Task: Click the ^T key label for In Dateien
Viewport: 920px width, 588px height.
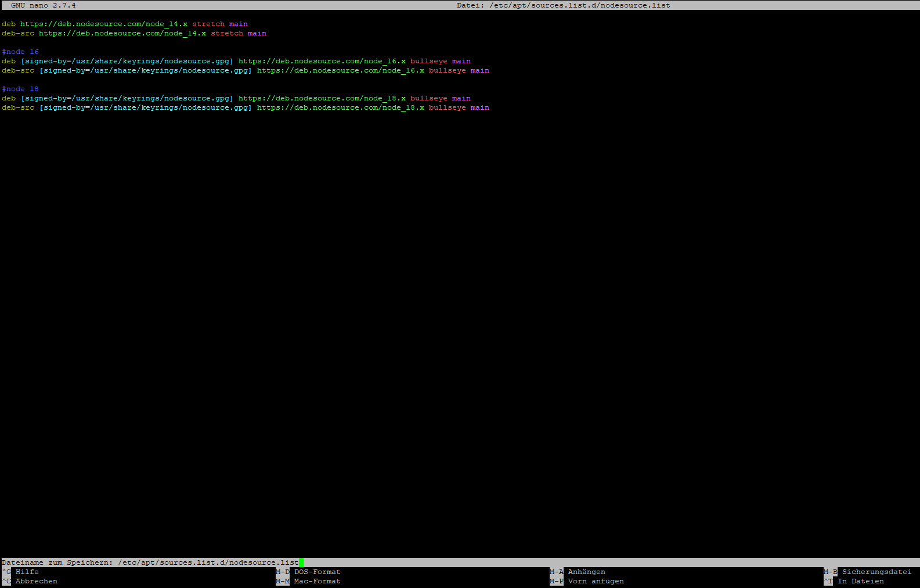Action: pyautogui.click(x=828, y=581)
